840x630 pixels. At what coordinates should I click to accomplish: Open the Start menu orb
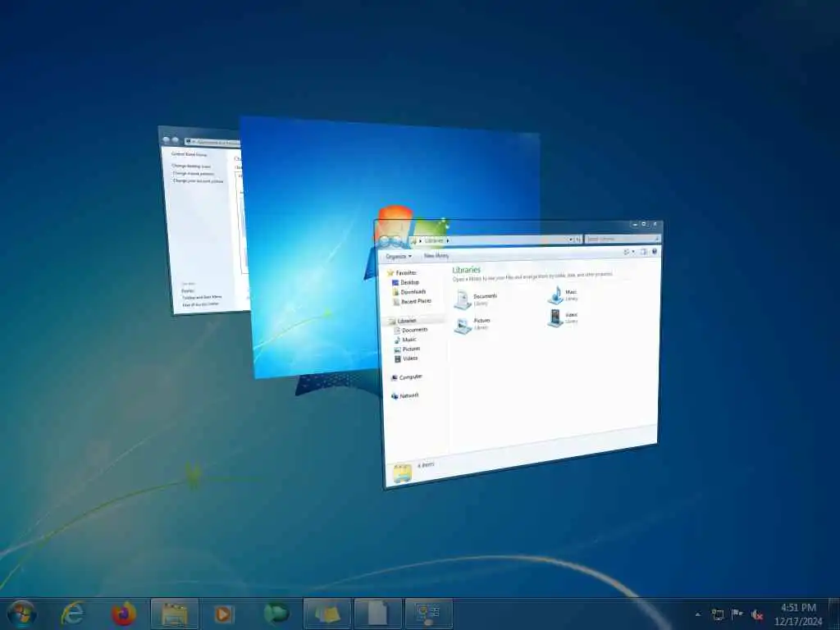22,614
